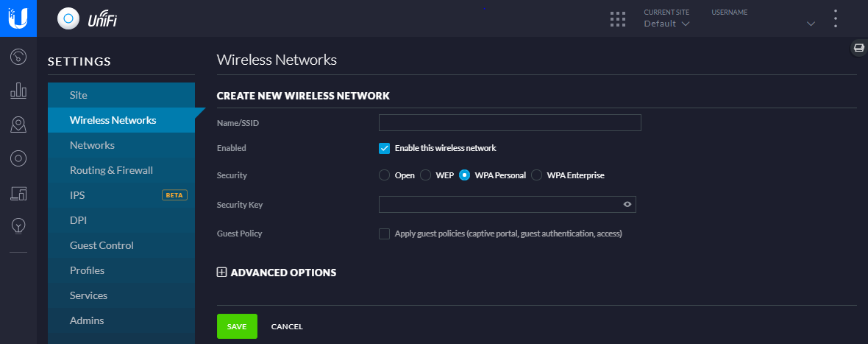The image size is (868, 344).
Task: Open the Devices circle icon
Action: tap(18, 159)
